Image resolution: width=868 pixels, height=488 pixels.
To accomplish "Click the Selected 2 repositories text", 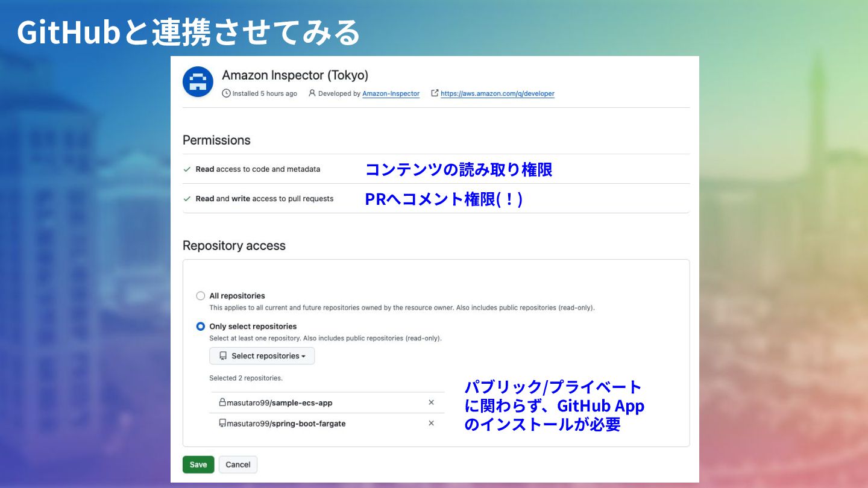I will point(246,378).
